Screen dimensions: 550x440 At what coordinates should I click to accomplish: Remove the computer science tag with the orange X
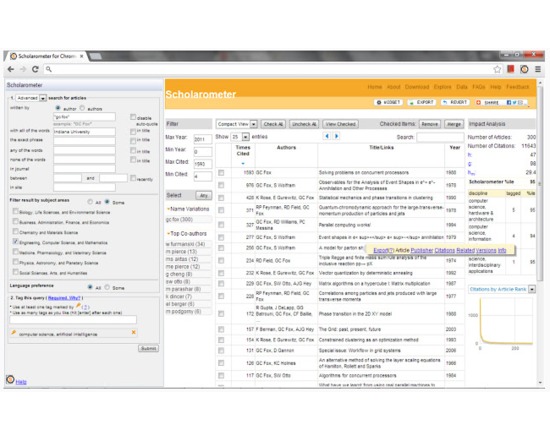point(134,332)
